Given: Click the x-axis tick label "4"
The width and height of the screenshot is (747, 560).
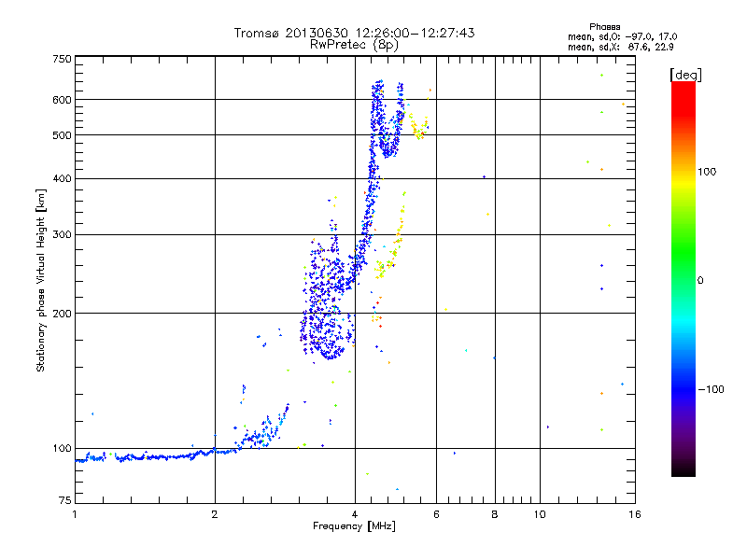Looking at the screenshot, I should [x=355, y=514].
